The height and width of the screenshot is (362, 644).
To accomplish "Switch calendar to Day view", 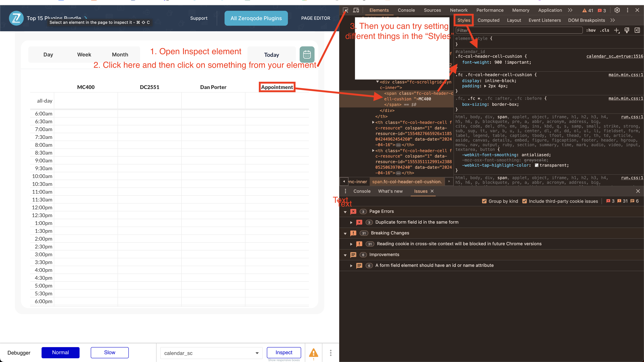I will (48, 54).
